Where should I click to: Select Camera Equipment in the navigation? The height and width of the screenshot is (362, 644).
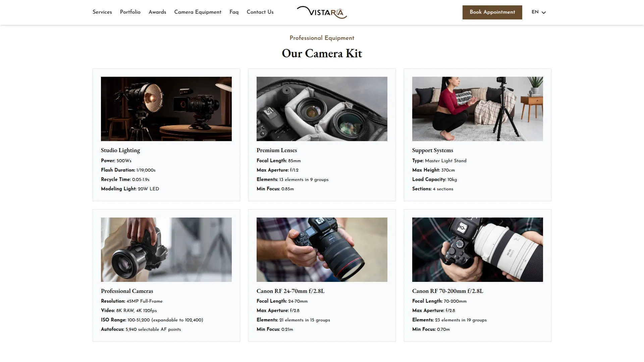(198, 12)
